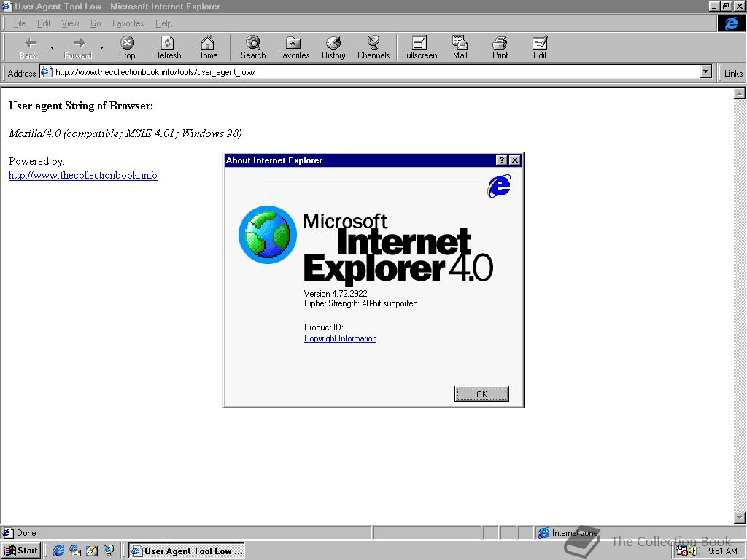747x560 pixels.
Task: Click the View Channels Quick Launch icon
Action: coord(109,551)
